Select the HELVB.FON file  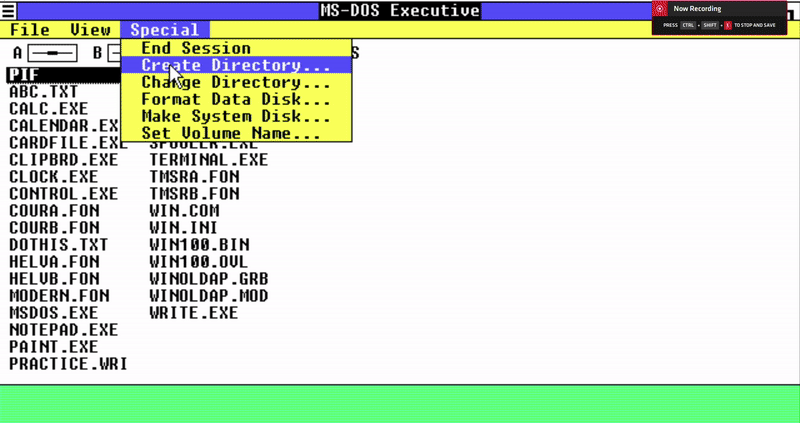(54, 279)
